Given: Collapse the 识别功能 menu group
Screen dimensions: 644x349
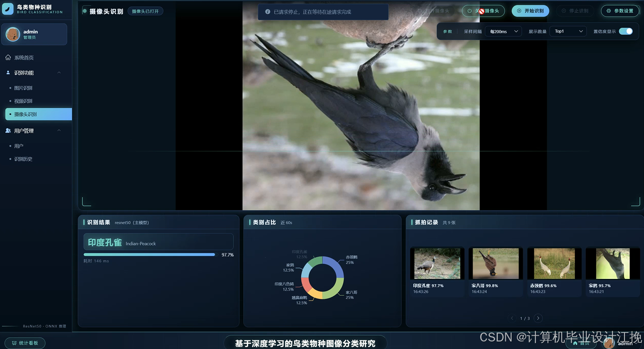Looking at the screenshot, I should (59, 73).
